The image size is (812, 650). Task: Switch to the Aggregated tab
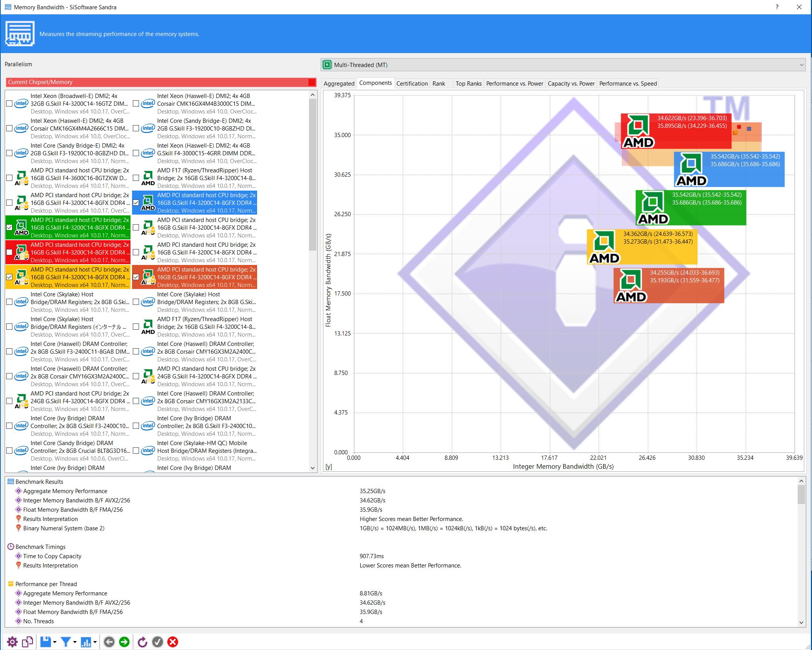tap(339, 83)
